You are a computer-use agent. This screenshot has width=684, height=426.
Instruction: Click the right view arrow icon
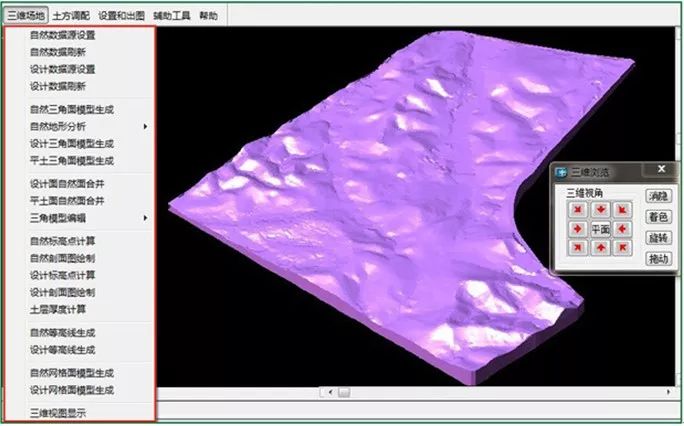pyautogui.click(x=622, y=229)
